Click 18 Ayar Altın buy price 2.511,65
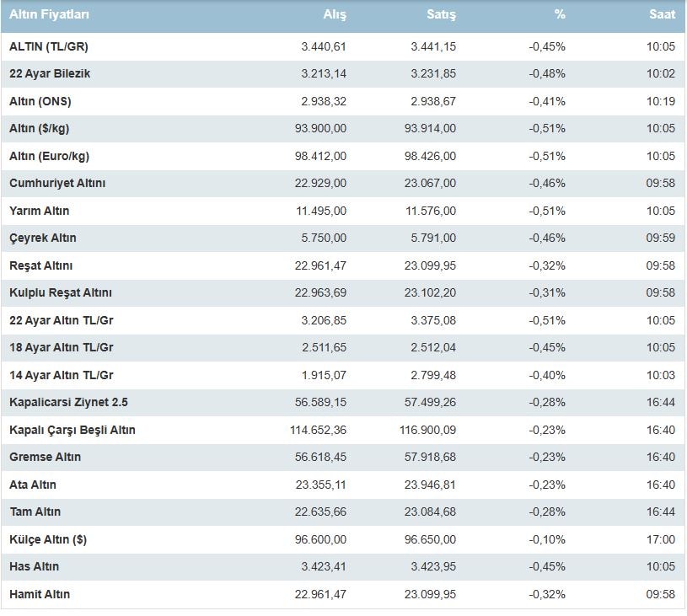The image size is (687, 616). click(324, 347)
